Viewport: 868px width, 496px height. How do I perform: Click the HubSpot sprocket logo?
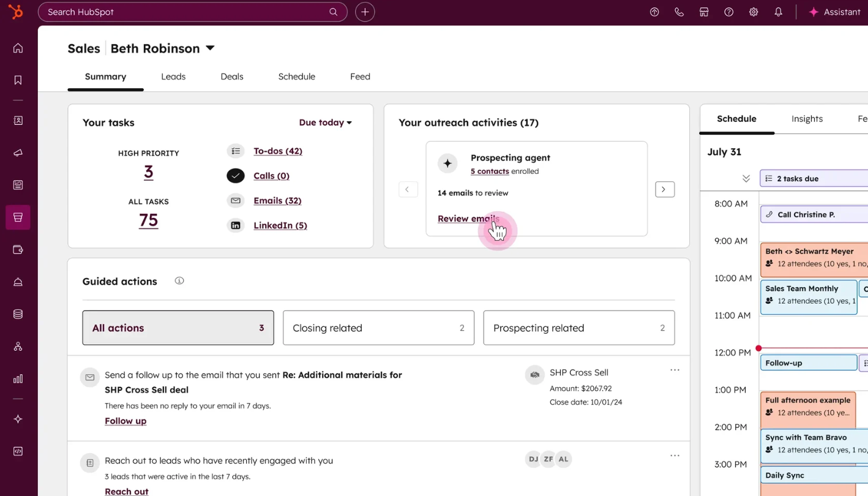point(15,11)
